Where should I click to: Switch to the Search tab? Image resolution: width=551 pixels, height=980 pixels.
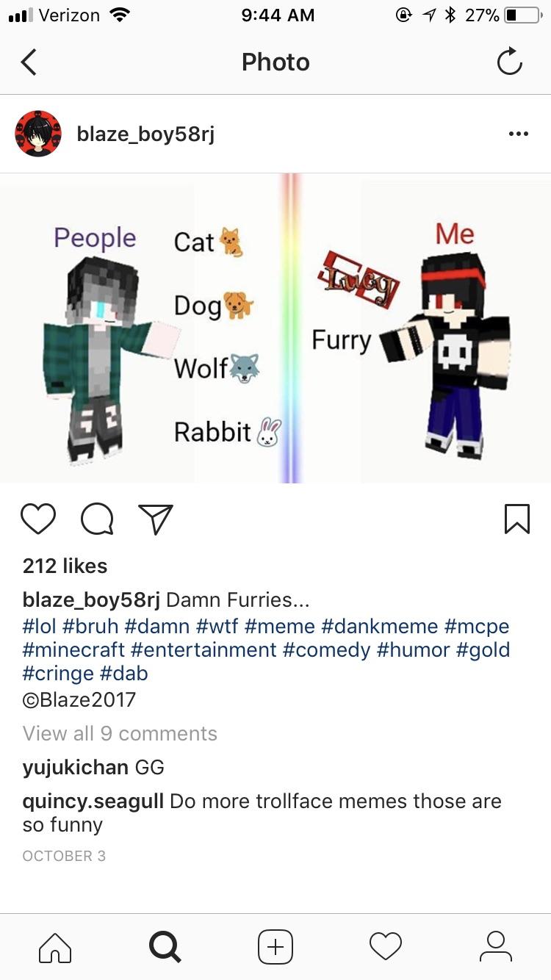click(165, 947)
